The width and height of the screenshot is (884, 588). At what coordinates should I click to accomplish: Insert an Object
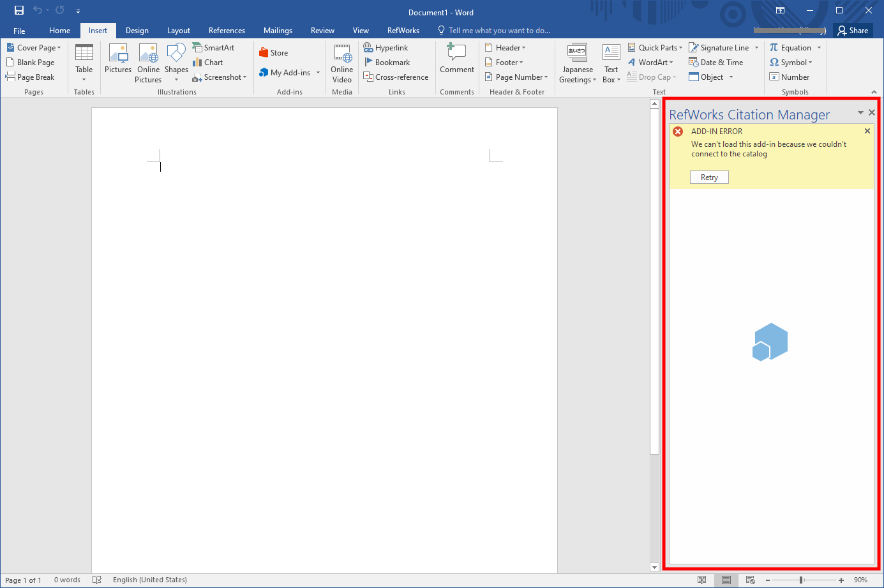[x=707, y=77]
